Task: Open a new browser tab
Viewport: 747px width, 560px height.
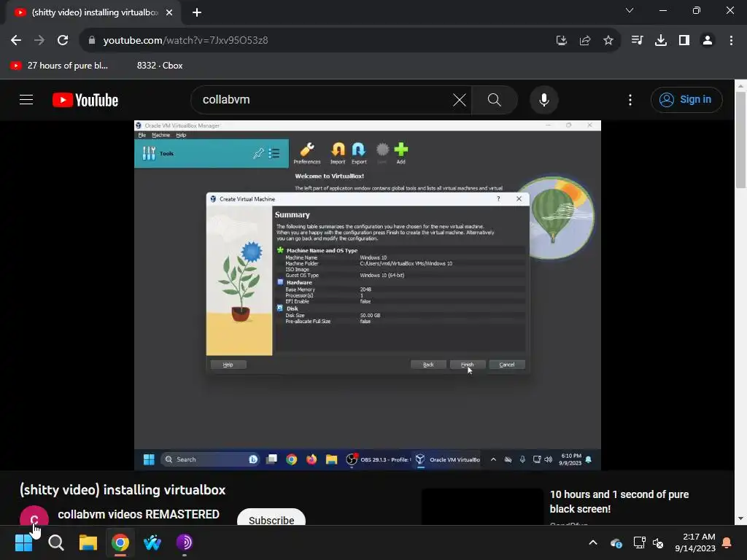Action: tap(197, 12)
